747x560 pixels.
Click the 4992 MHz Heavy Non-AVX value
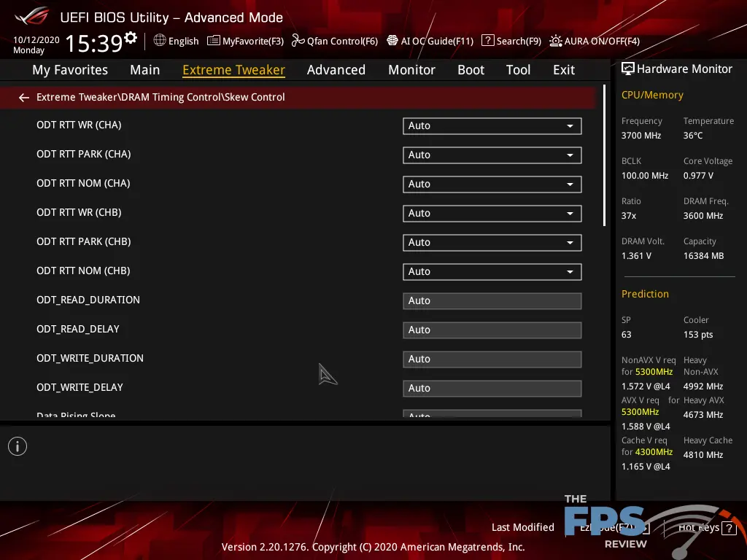pyautogui.click(x=703, y=386)
